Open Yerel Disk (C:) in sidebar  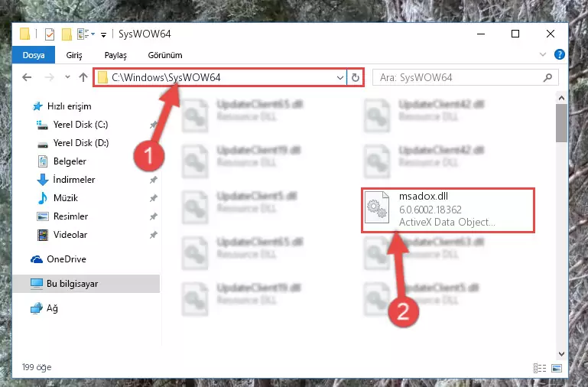pos(72,125)
